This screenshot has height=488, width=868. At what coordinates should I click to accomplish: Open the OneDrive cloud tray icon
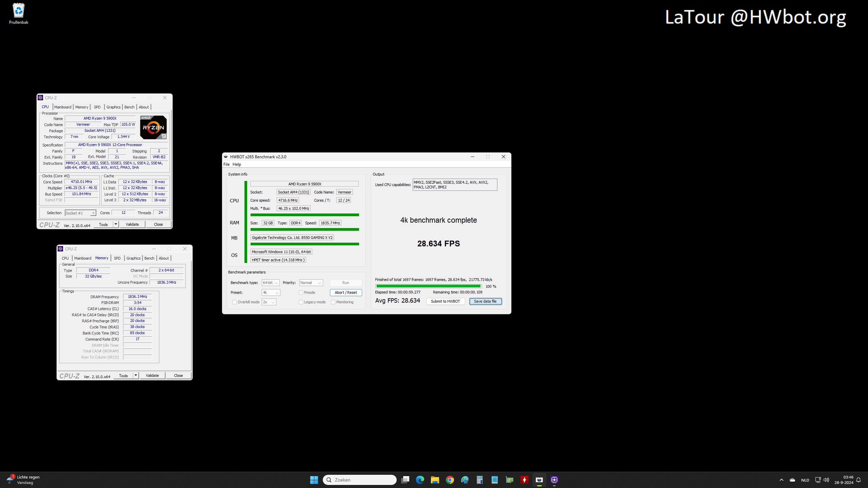(x=792, y=480)
